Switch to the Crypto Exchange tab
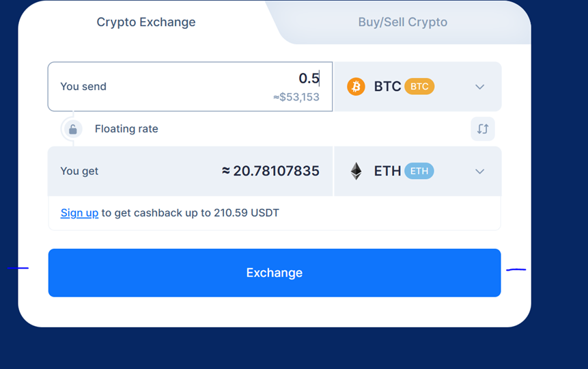This screenshot has width=588, height=369. (146, 22)
